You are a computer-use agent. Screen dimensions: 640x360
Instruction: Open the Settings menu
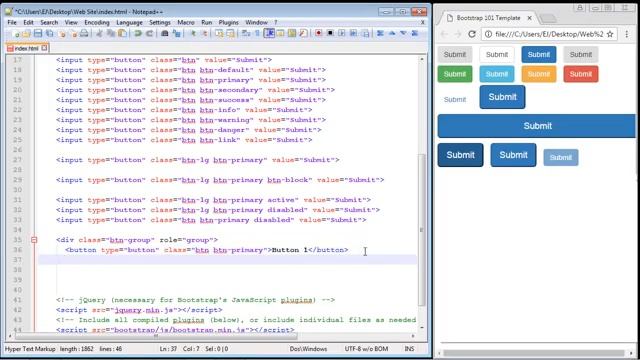click(160, 22)
